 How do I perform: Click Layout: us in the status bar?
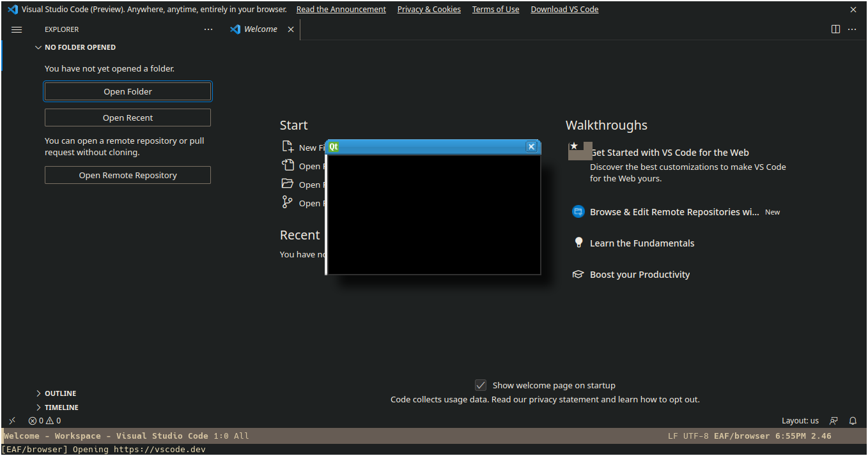800,420
